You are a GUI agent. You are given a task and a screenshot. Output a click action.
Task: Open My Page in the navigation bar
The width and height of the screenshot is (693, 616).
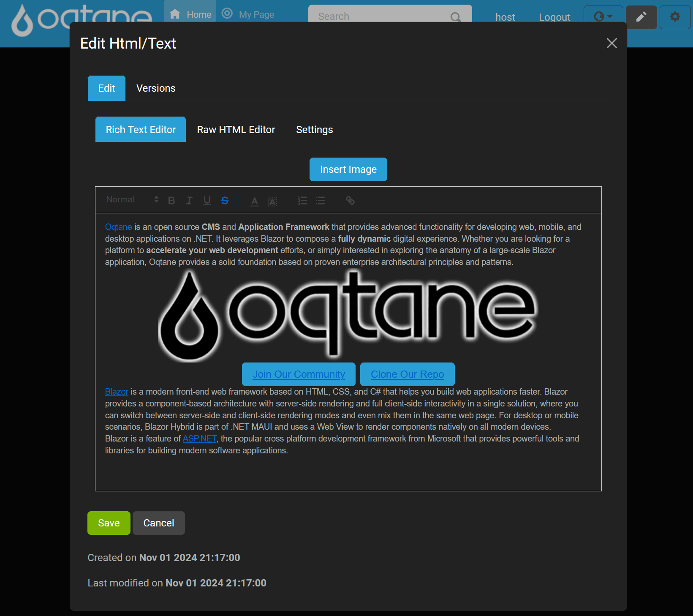[x=248, y=14]
